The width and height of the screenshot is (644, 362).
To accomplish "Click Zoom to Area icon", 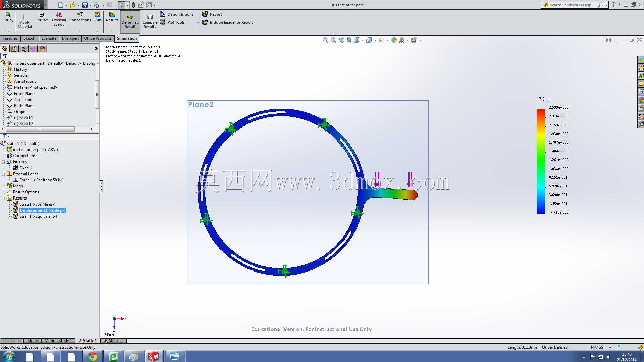I will coord(333,40).
